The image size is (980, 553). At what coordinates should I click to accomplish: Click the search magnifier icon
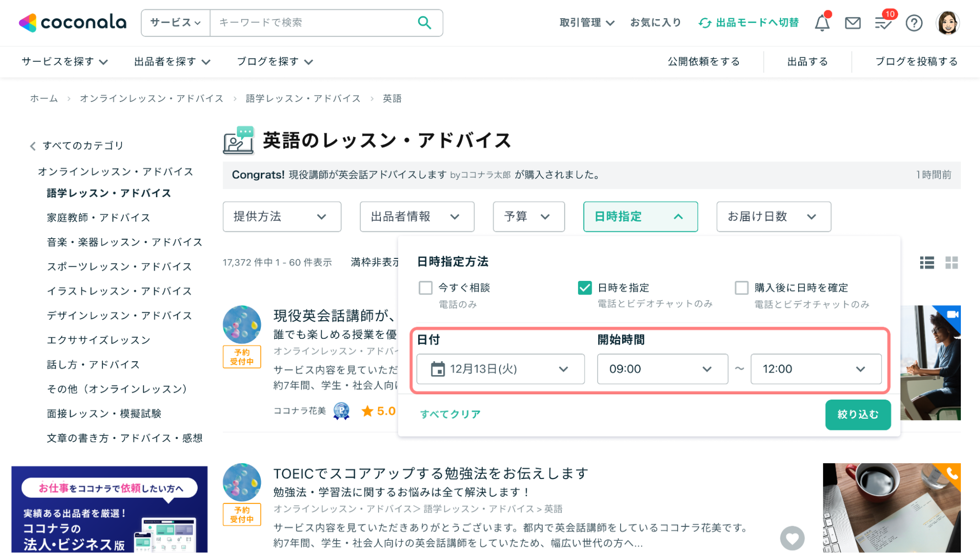click(x=424, y=23)
